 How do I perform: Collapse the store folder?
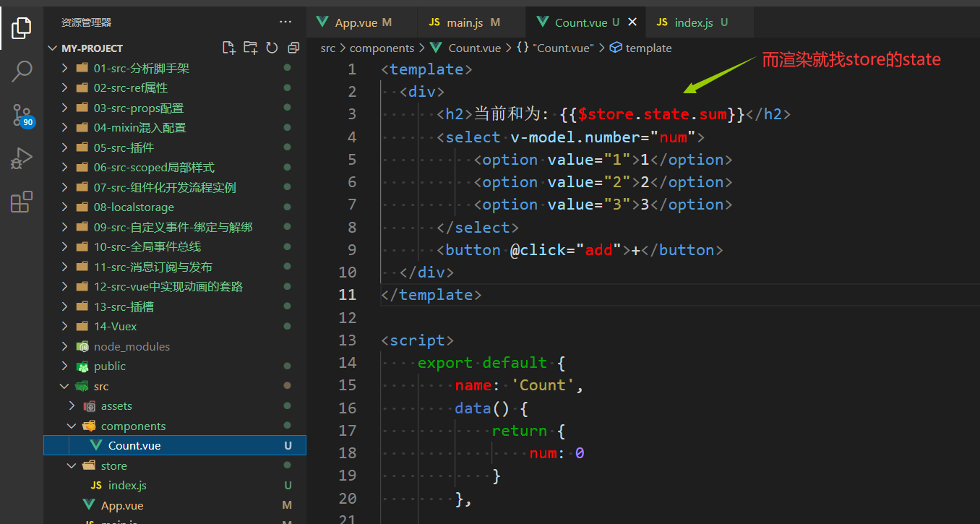pos(72,465)
